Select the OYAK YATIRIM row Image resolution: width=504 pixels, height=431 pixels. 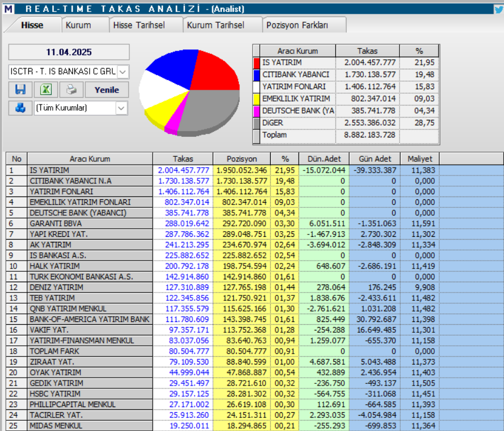click(255, 372)
